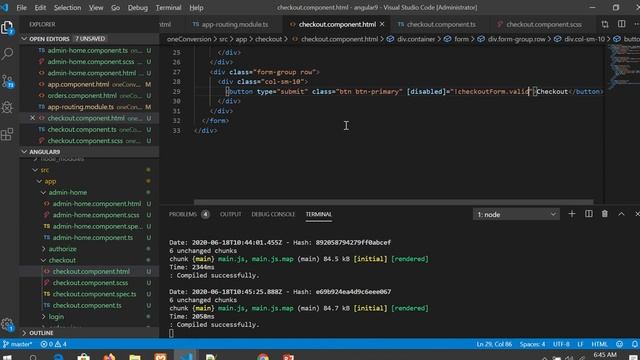Open the Go menu

coord(116,8)
